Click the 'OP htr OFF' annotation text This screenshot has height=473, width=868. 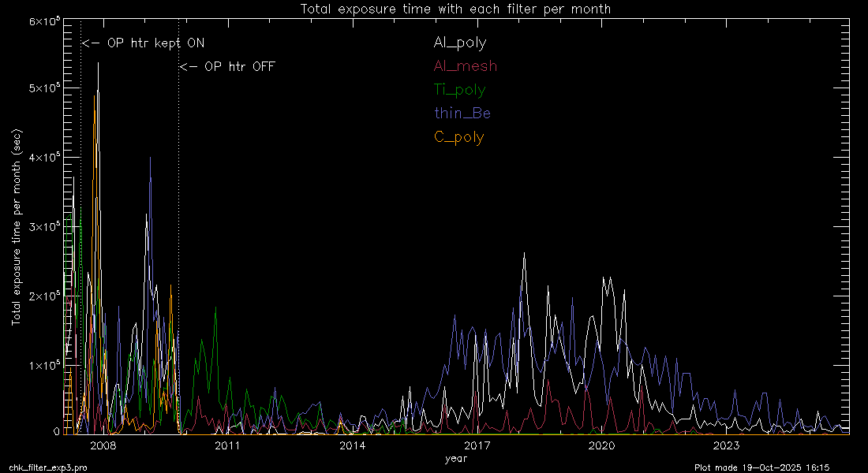point(227,67)
